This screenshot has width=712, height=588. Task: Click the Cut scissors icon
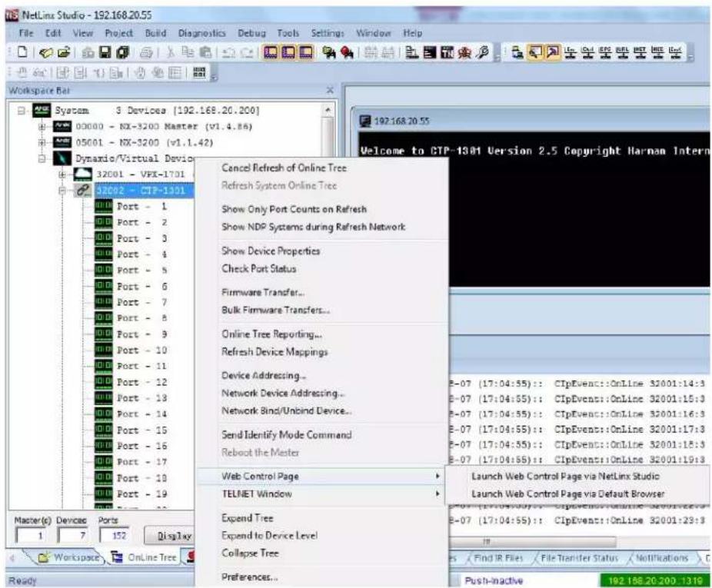[170, 53]
